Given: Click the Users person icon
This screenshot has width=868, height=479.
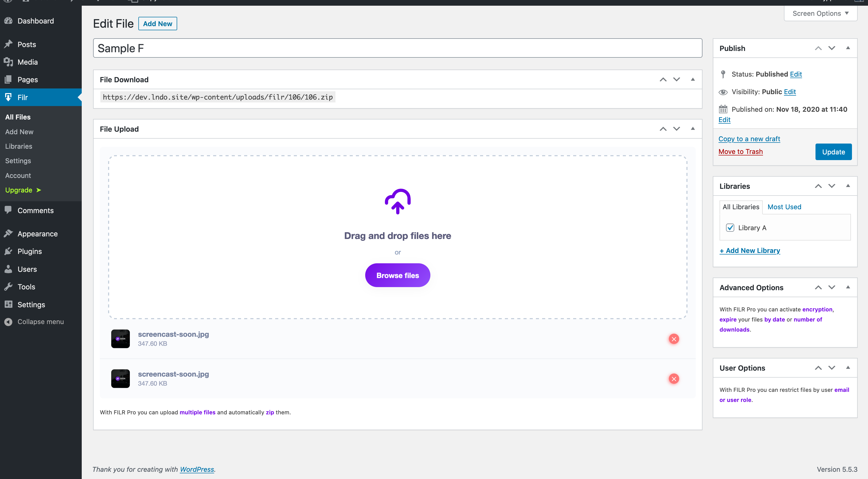Looking at the screenshot, I should point(9,269).
